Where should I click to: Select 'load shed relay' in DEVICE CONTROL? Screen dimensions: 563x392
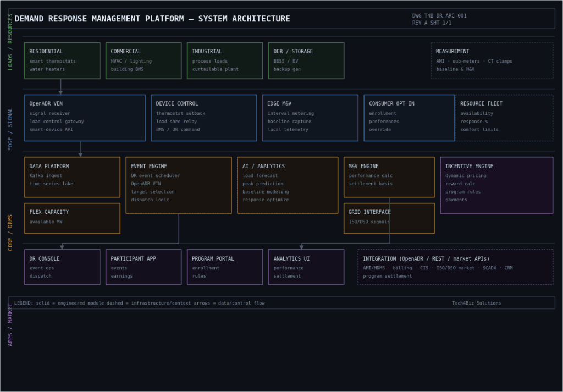[x=176, y=122]
